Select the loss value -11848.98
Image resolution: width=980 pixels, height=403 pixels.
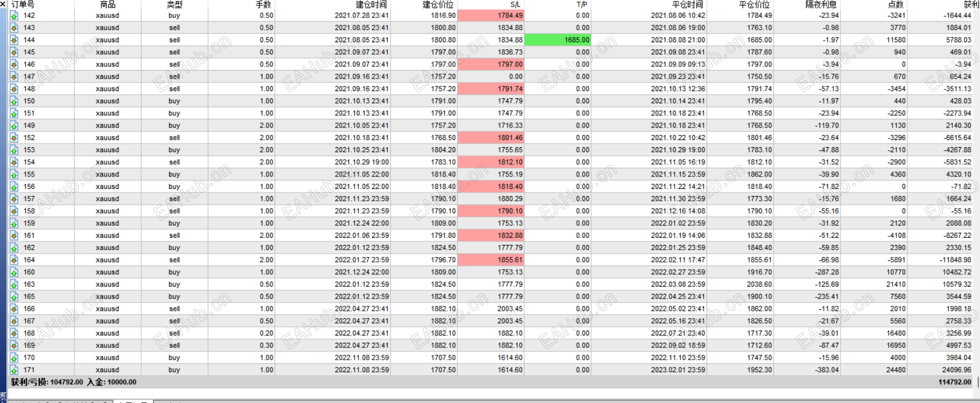956,260
